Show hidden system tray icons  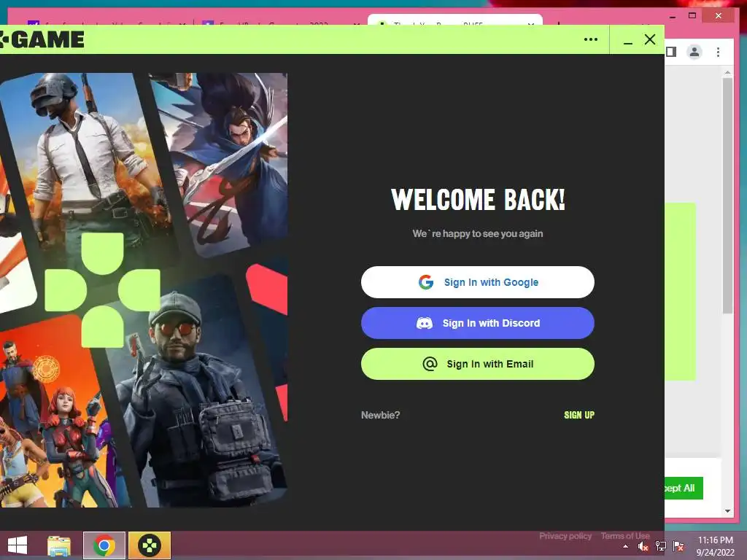click(x=625, y=546)
